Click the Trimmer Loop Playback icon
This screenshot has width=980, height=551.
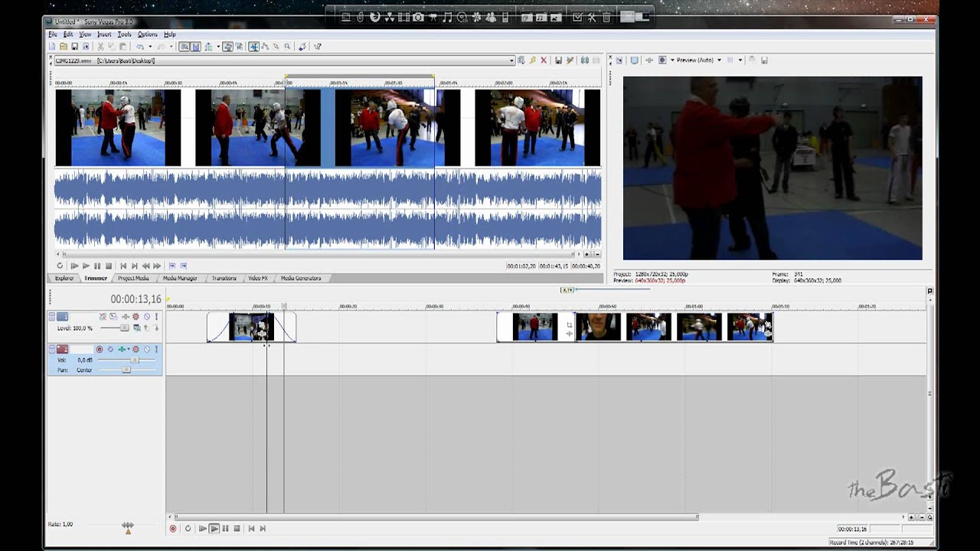coord(60,266)
